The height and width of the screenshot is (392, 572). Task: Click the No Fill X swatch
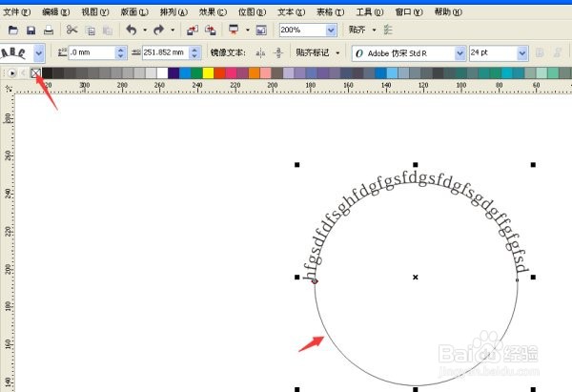[36, 73]
